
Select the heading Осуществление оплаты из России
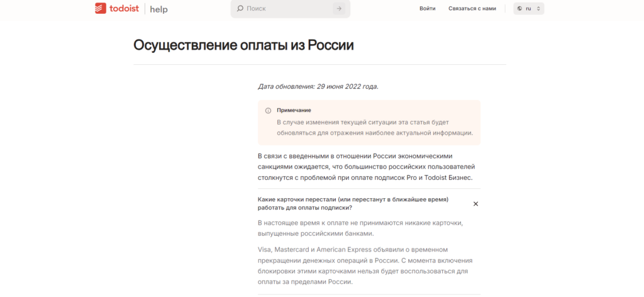click(x=243, y=45)
